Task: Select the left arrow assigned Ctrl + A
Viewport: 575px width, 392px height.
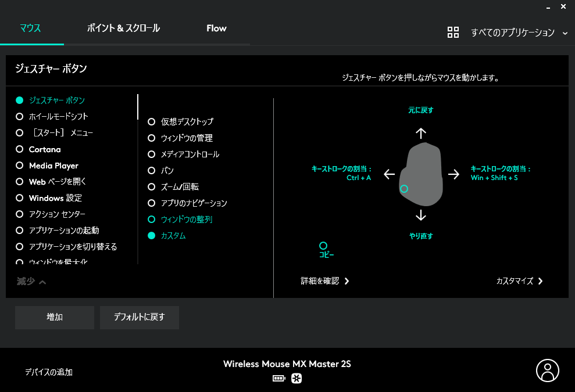Action: click(388, 173)
